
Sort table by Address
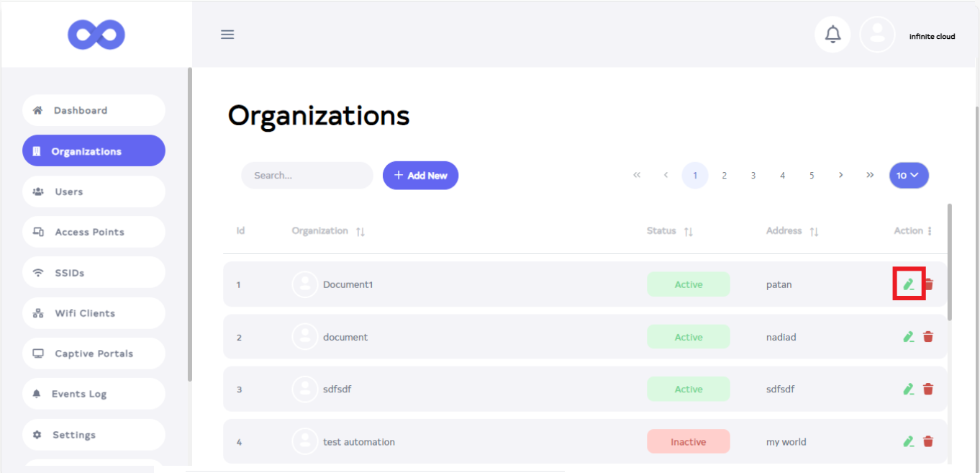pyautogui.click(x=814, y=232)
